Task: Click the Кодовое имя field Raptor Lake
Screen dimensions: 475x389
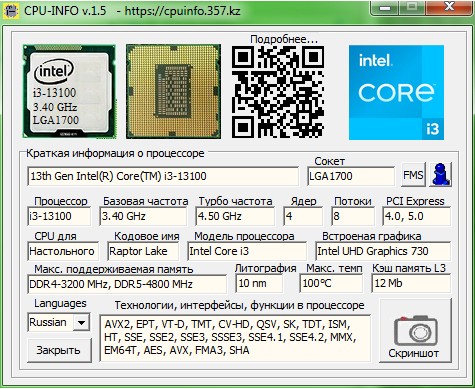Action: pos(143,251)
